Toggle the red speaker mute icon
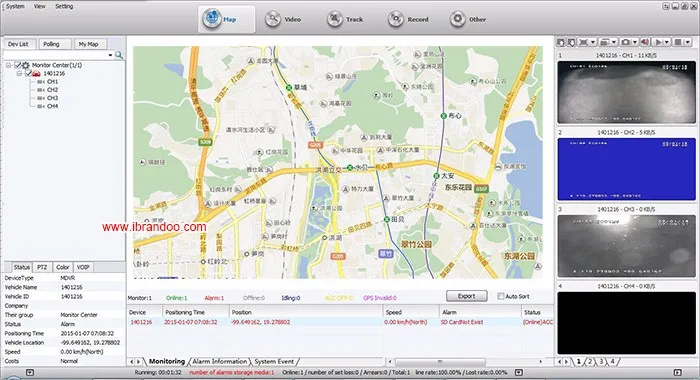The image size is (700, 380). click(645, 42)
